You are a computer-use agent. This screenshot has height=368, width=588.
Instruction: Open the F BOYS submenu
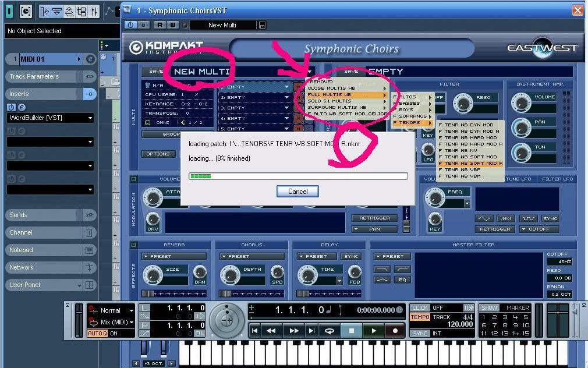pos(412,110)
